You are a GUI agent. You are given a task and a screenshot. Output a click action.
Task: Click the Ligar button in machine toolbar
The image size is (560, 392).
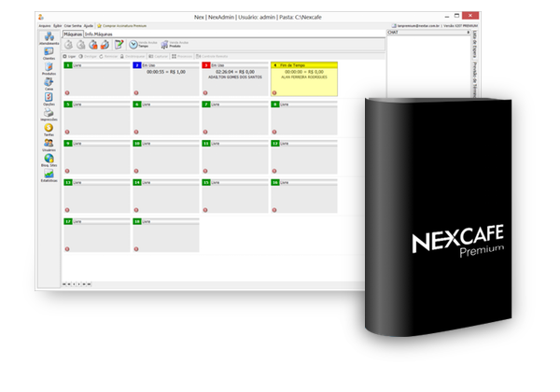pyautogui.click(x=72, y=56)
